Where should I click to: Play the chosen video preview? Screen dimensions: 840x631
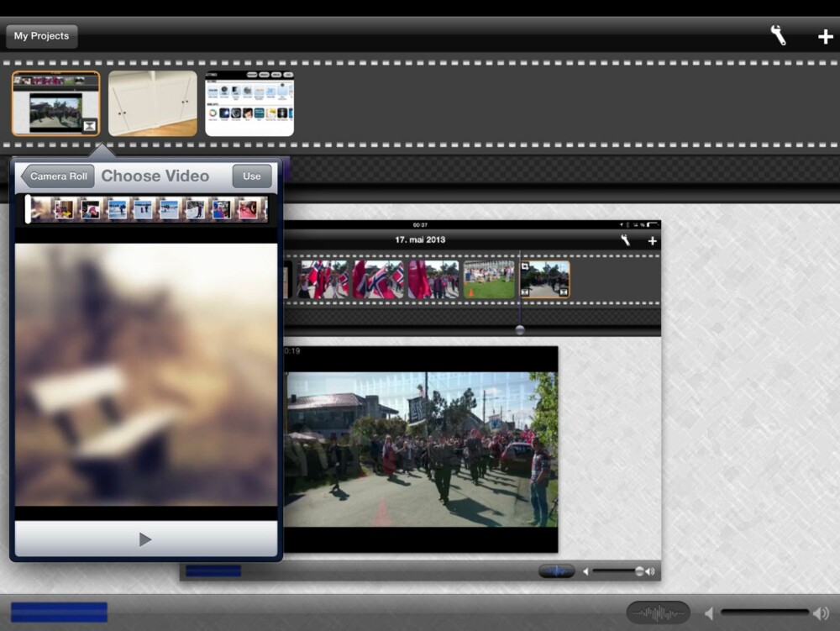coord(144,539)
